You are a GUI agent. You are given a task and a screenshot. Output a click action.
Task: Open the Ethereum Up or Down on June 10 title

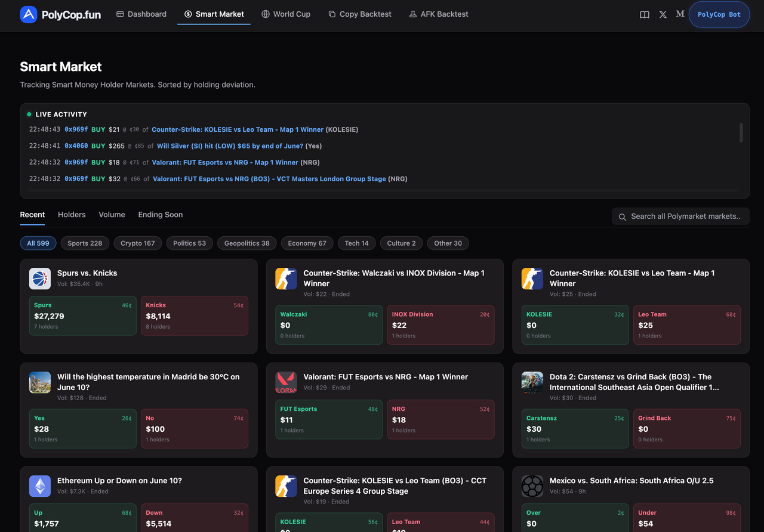(x=119, y=481)
